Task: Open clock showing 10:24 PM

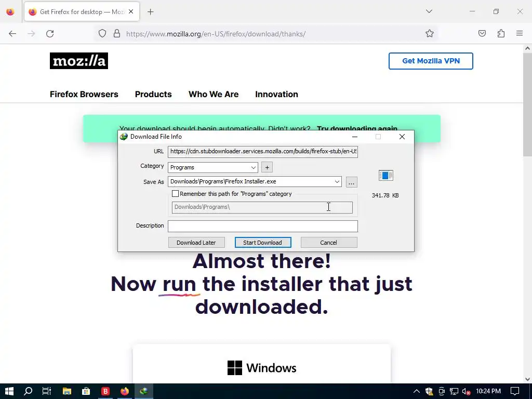Action: tap(488, 391)
